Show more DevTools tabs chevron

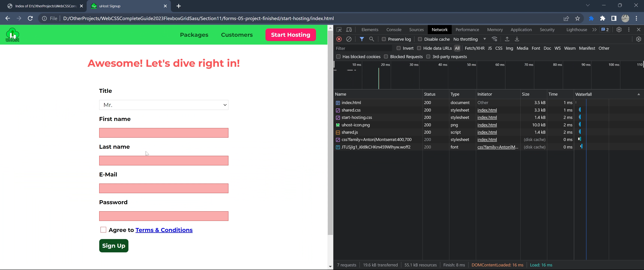tap(595, 30)
